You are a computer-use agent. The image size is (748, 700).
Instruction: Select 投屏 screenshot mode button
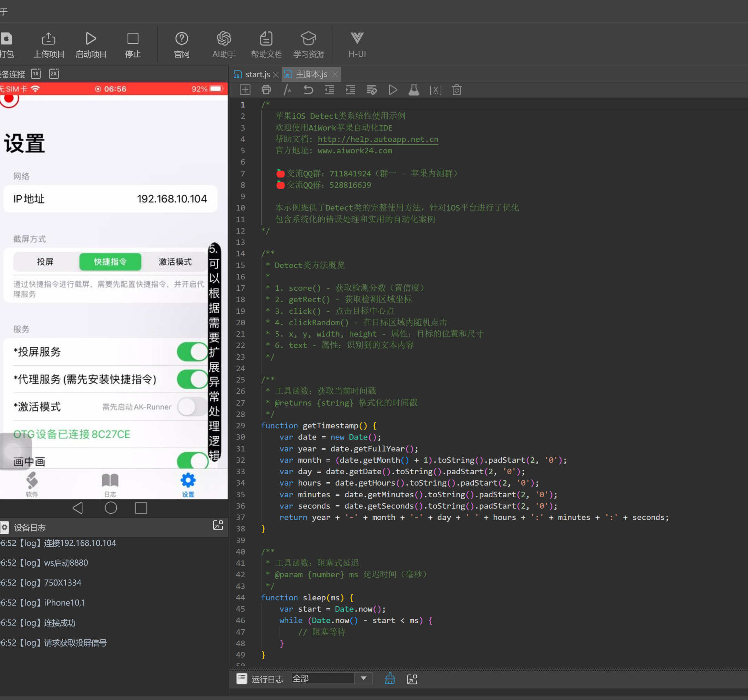[45, 262]
